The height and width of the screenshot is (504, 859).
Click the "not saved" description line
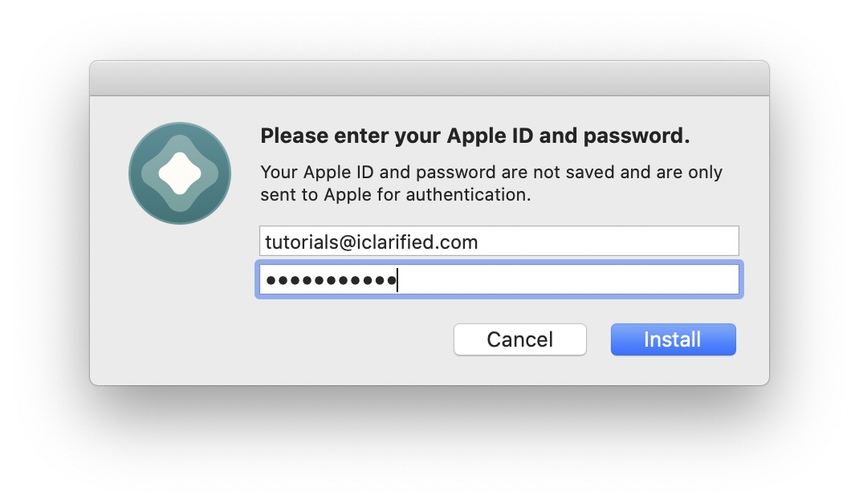(491, 173)
